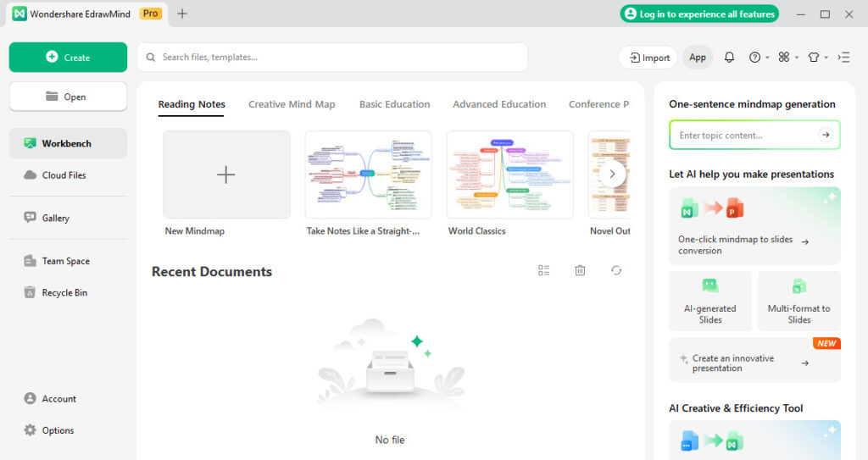Open the notifications bell
868x460 pixels.
[730, 57]
